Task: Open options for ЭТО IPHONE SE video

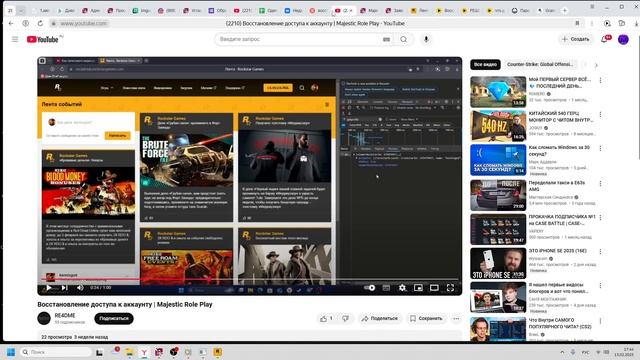Action: point(600,252)
